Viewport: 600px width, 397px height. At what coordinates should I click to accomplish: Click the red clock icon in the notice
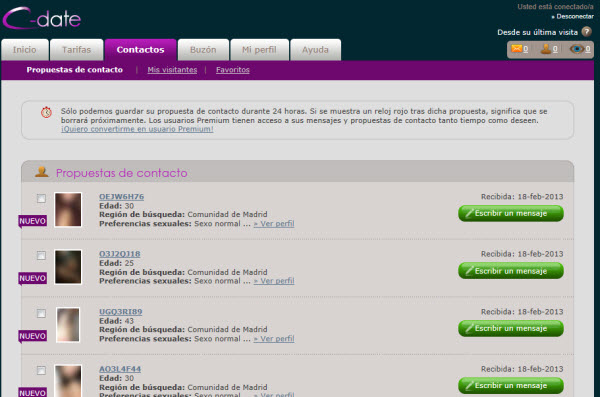46,112
